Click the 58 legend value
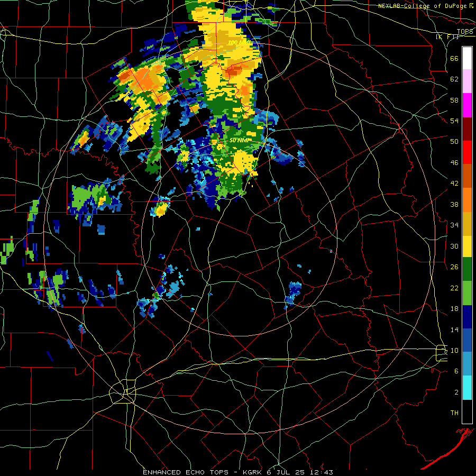 tap(454, 100)
